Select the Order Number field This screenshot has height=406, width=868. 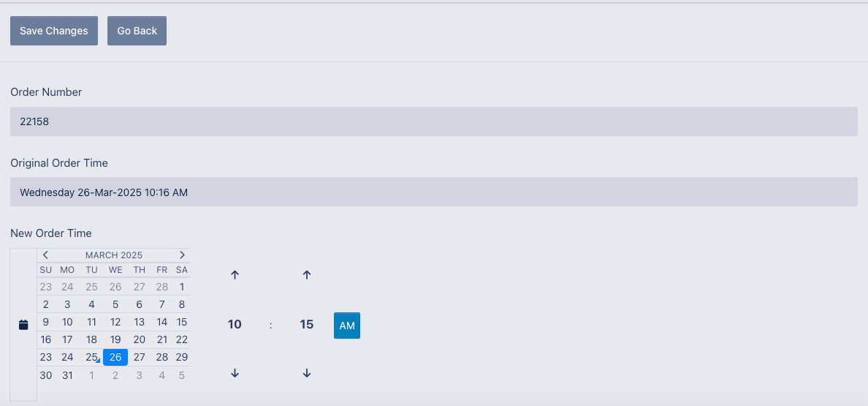click(433, 121)
